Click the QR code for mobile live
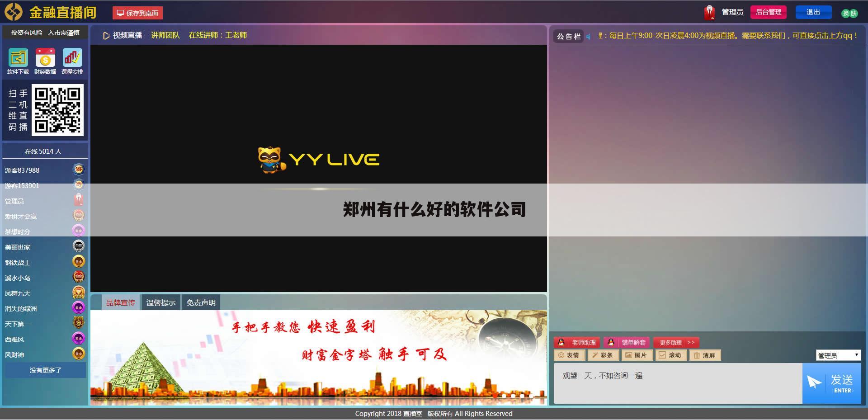This screenshot has height=420, width=868. [x=57, y=110]
